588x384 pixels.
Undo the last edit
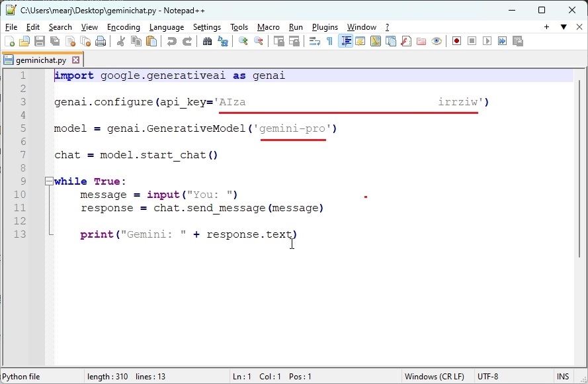[171, 40]
